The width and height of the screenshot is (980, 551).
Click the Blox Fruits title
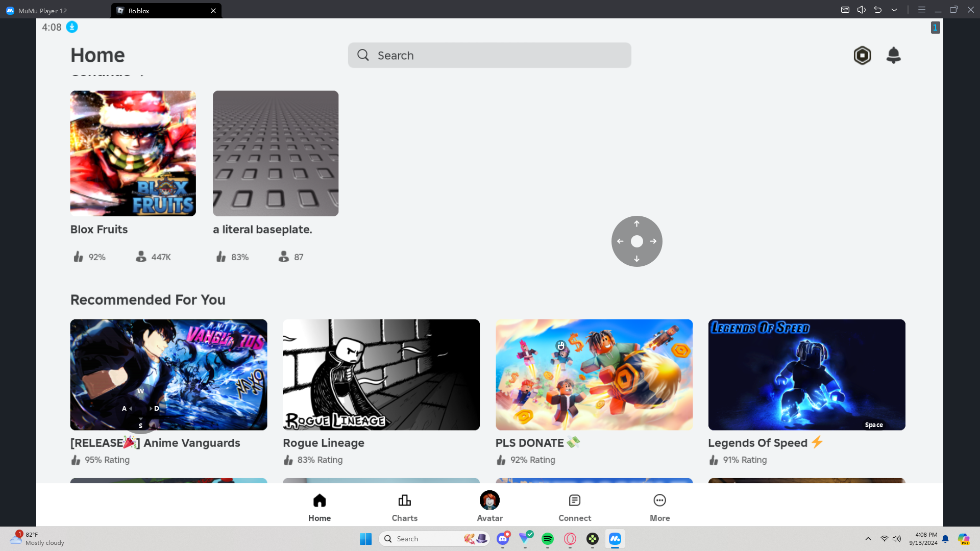click(x=99, y=230)
